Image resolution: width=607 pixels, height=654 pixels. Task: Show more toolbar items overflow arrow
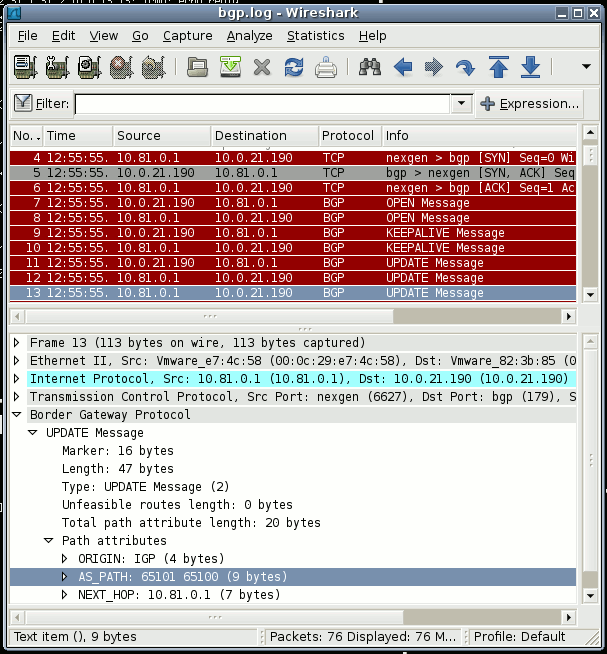(x=586, y=66)
